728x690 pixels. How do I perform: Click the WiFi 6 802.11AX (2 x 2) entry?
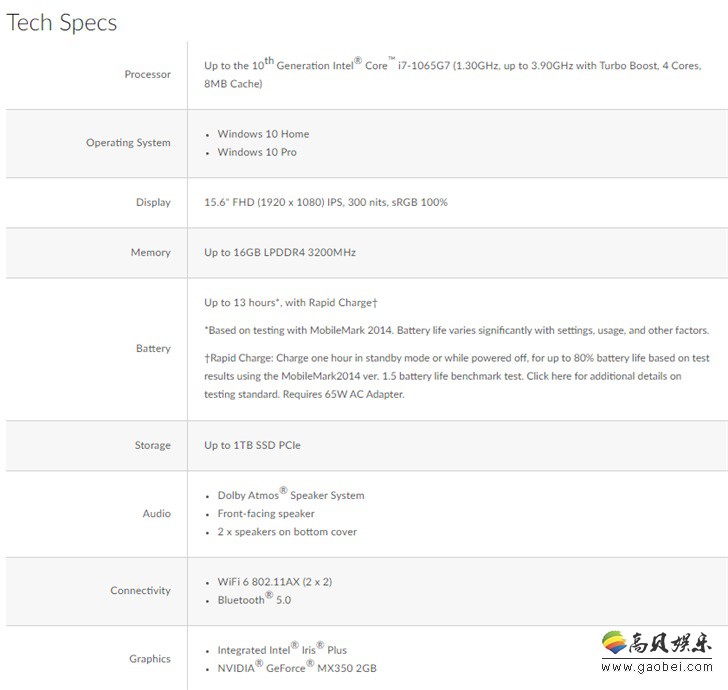274,582
